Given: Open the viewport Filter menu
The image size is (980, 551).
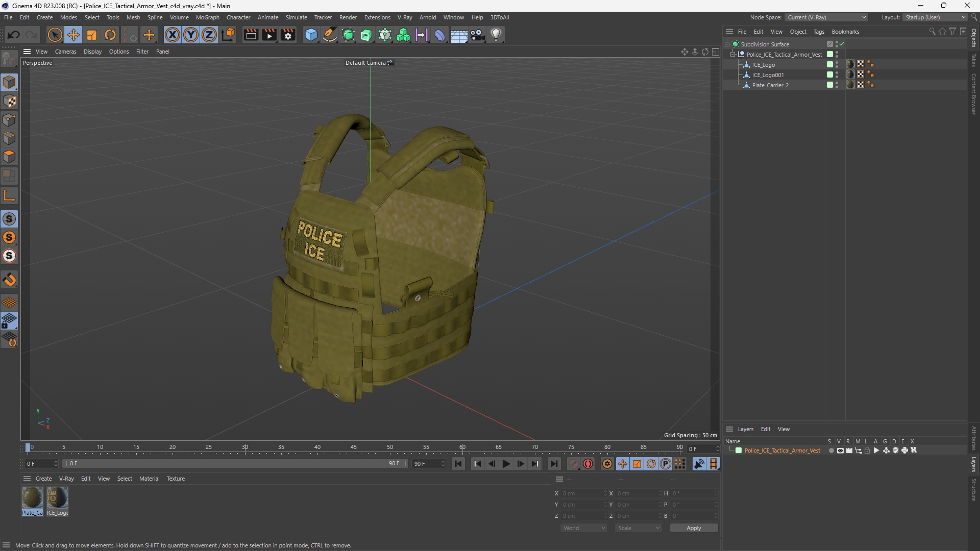Looking at the screenshot, I should coord(142,52).
